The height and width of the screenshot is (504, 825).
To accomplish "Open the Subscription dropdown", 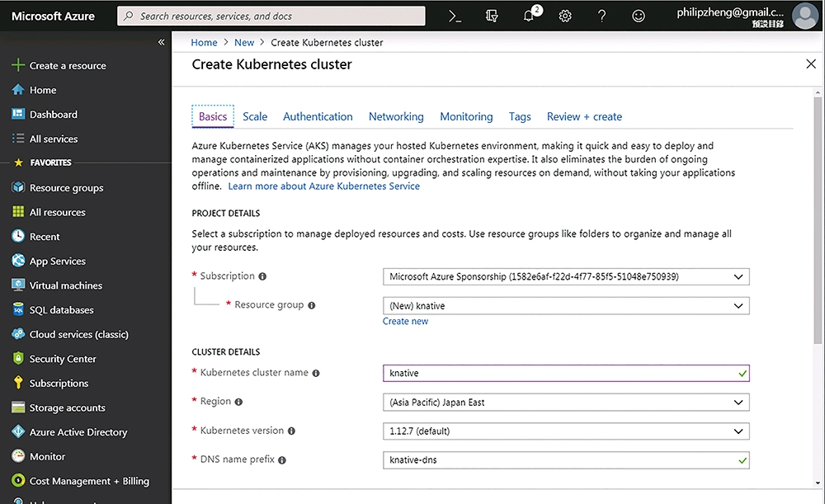I will [x=566, y=276].
